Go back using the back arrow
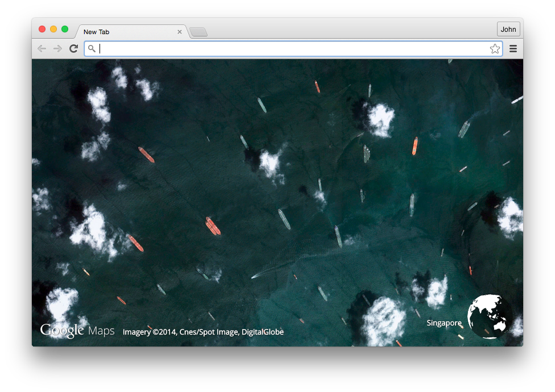Screen dimensions: 555x392 coord(42,48)
